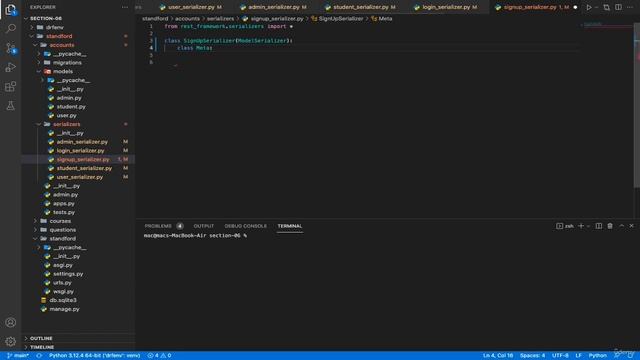Open the Explorer view in activity bar
Viewport: 640px width, 360px height.
point(11,9)
